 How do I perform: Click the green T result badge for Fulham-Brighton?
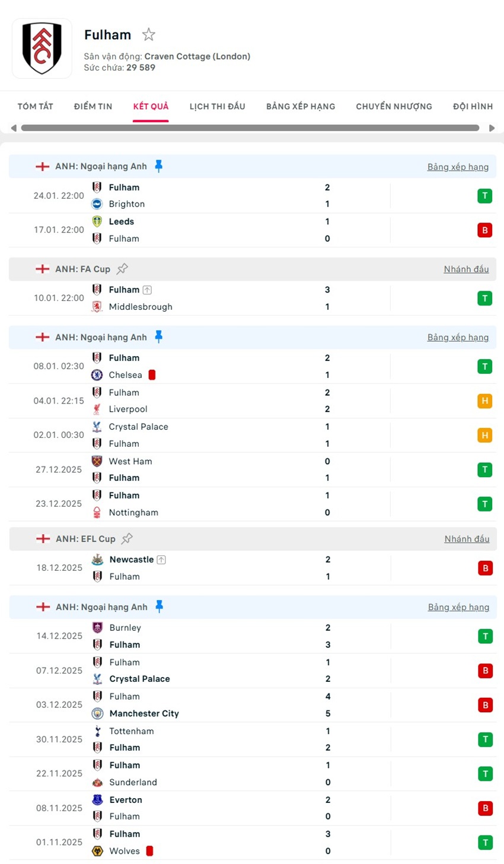485,195
